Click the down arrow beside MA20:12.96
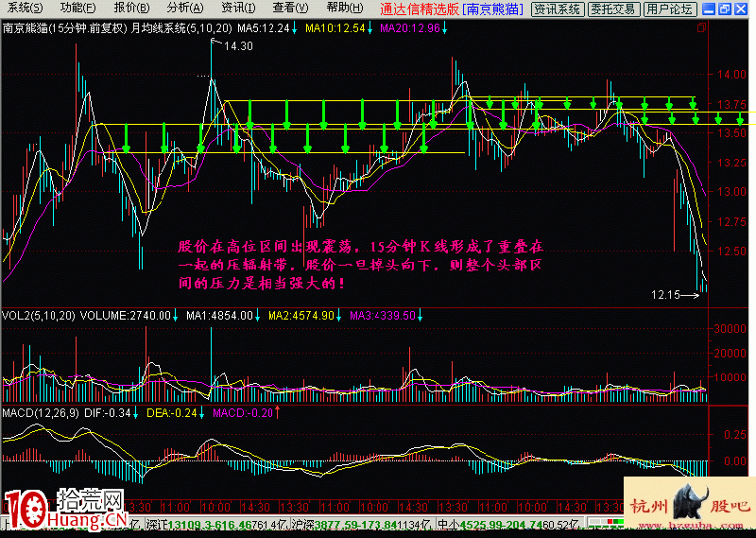 point(444,29)
